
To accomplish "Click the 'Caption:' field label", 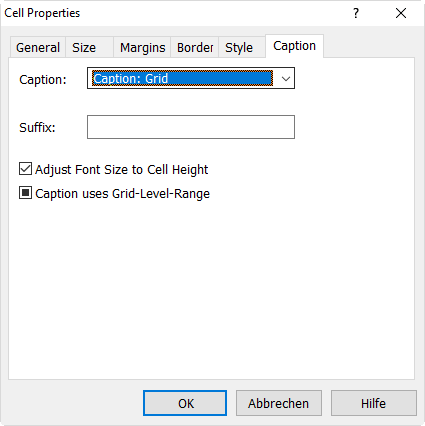I will pyautogui.click(x=43, y=80).
